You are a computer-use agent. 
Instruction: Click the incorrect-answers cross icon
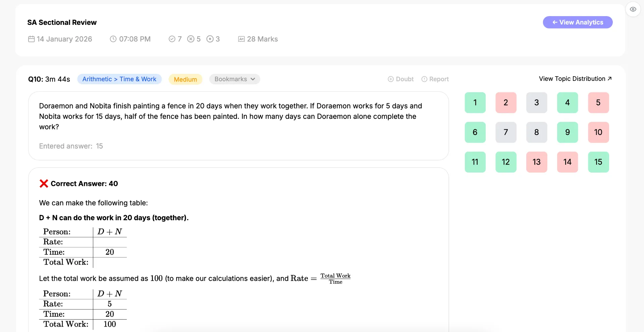click(x=191, y=39)
